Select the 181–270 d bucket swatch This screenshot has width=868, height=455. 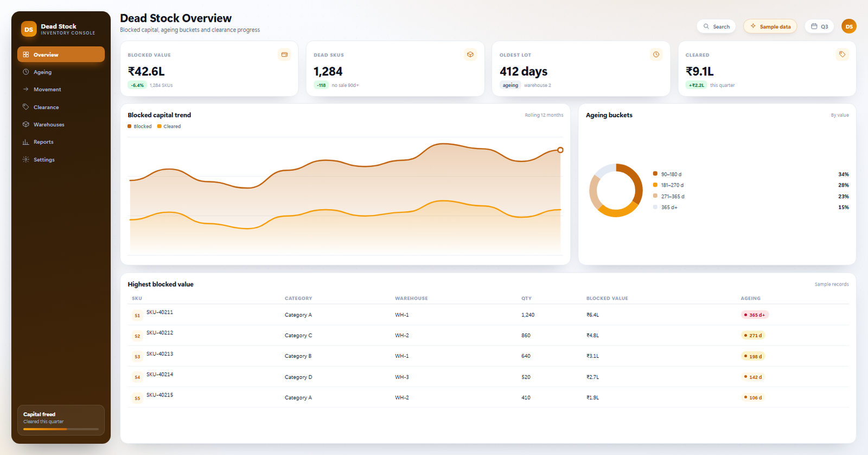click(655, 185)
